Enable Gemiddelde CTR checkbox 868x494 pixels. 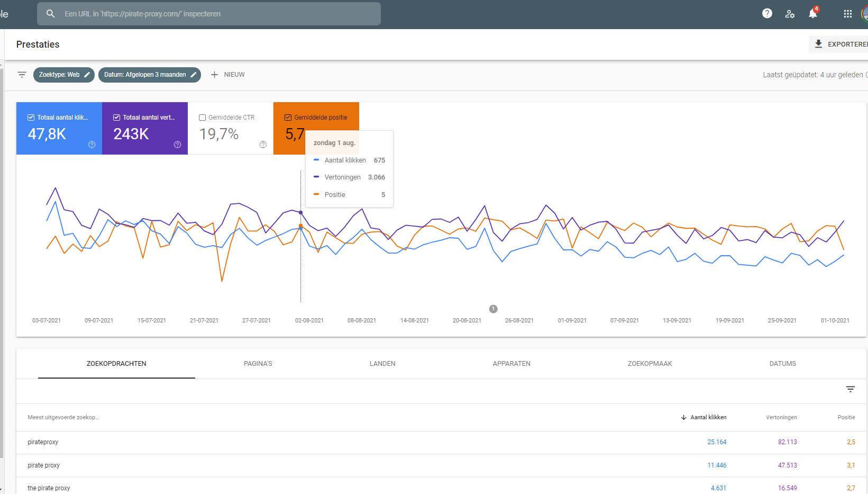pos(203,118)
